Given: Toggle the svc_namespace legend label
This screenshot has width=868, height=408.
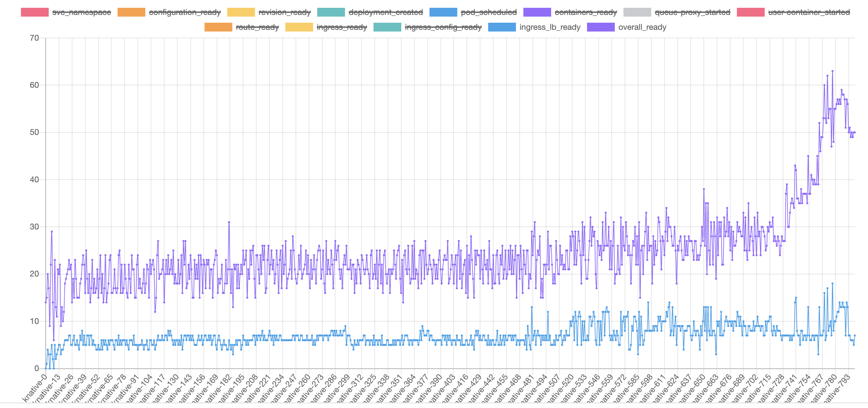Looking at the screenshot, I should 81,12.
